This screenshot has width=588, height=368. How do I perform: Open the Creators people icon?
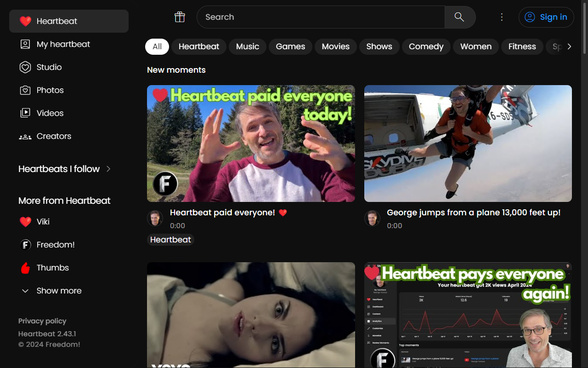[25, 137]
